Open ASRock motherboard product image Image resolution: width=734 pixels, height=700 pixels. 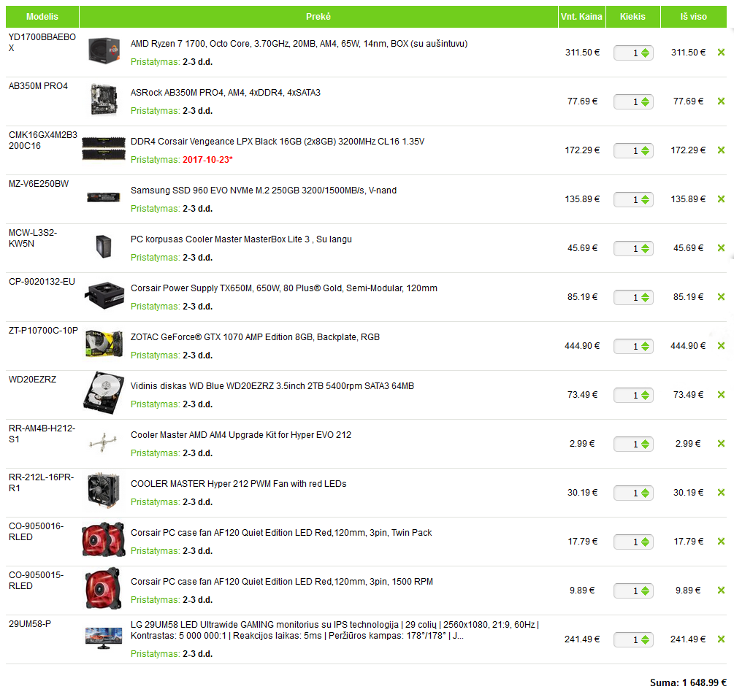[104, 99]
